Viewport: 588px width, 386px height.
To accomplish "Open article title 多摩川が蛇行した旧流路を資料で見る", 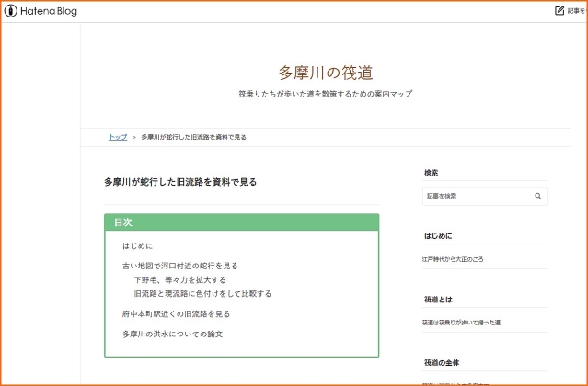I will [x=180, y=182].
